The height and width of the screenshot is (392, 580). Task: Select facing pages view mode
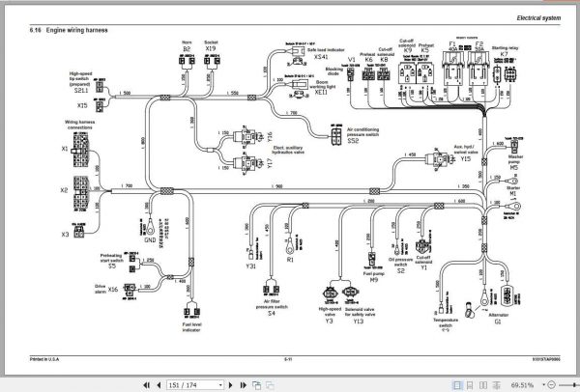click(x=483, y=385)
